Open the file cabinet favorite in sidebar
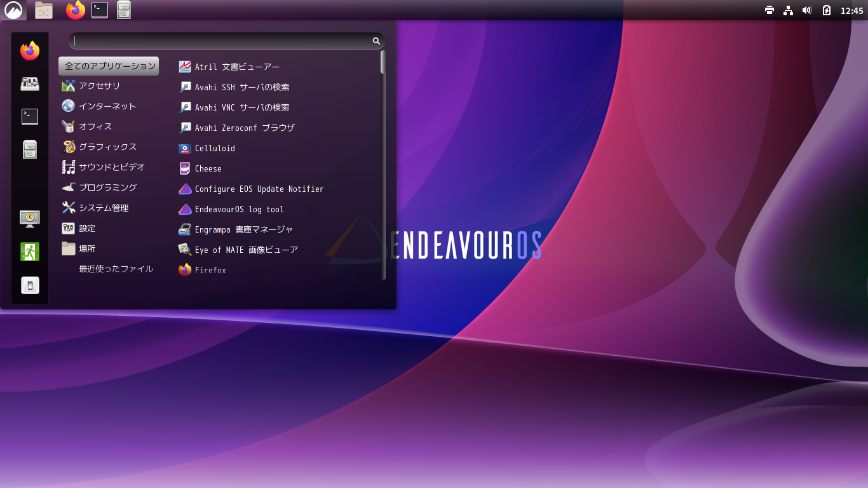The height and width of the screenshot is (488, 868). point(30,149)
